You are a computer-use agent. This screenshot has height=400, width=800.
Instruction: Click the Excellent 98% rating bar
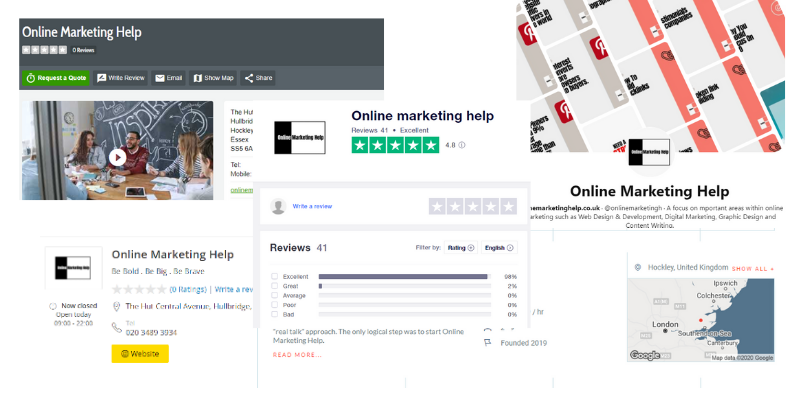[x=405, y=277]
